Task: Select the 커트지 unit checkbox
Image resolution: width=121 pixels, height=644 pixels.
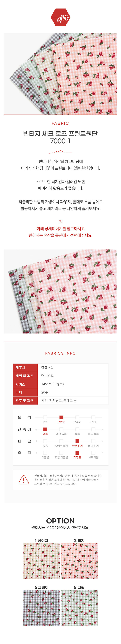Action: pos(93,417)
